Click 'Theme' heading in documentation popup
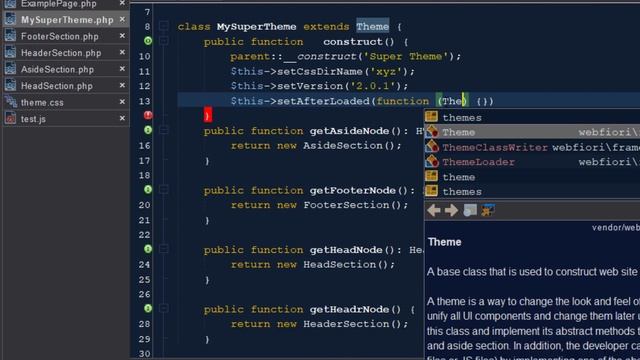The image size is (640, 360). (444, 242)
